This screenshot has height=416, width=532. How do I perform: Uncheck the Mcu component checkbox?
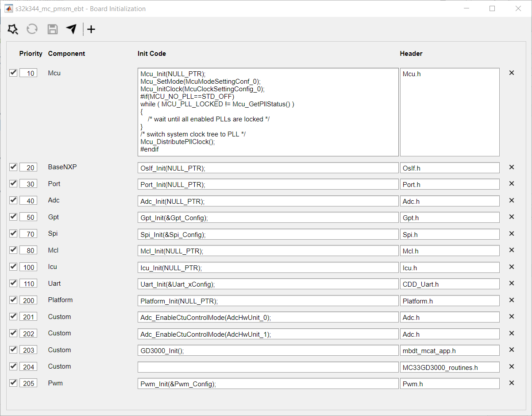pyautogui.click(x=13, y=73)
